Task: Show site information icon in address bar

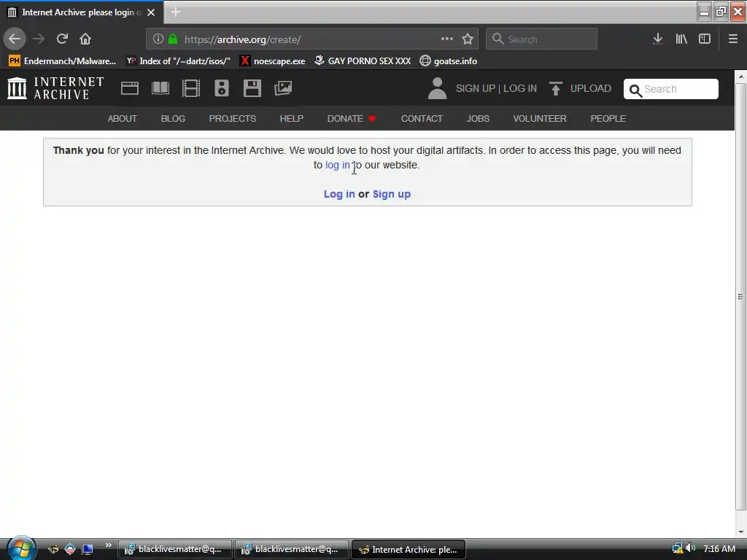Action: pos(158,39)
